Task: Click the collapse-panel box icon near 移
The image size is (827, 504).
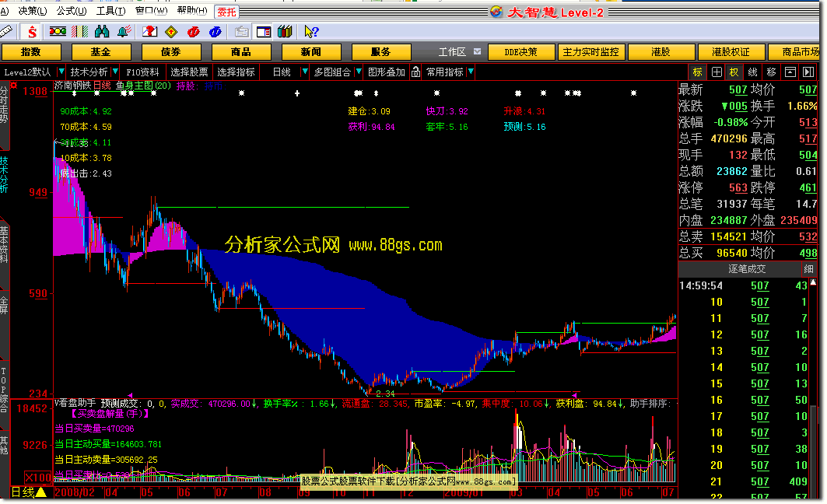Action: pos(790,72)
